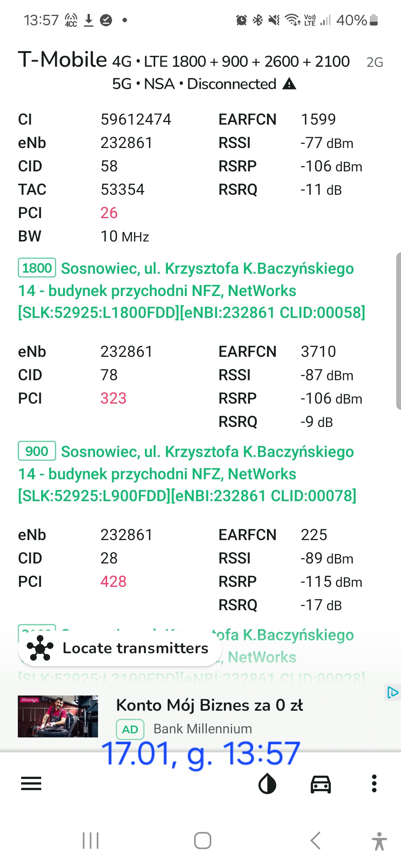Screen dimensions: 401x868
Task: Tap the AdChoices info icon
Action: [392, 693]
